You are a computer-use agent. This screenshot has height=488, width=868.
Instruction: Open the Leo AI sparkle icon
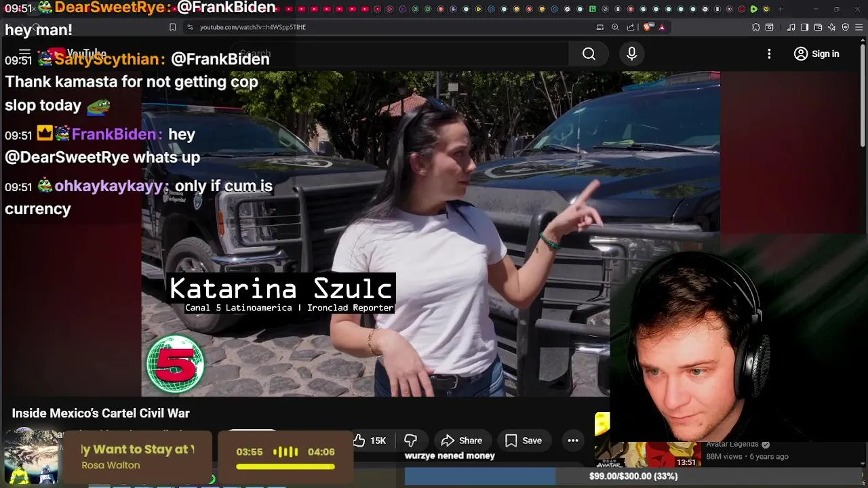click(x=831, y=27)
